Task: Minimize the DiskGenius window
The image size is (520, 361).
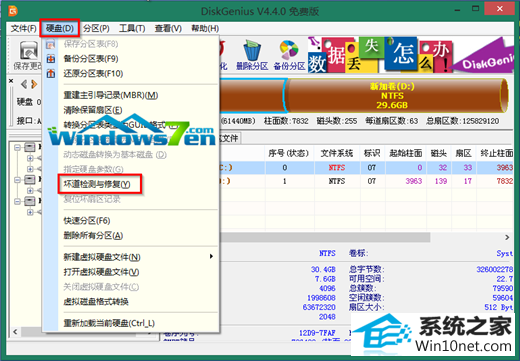Action: (457, 10)
